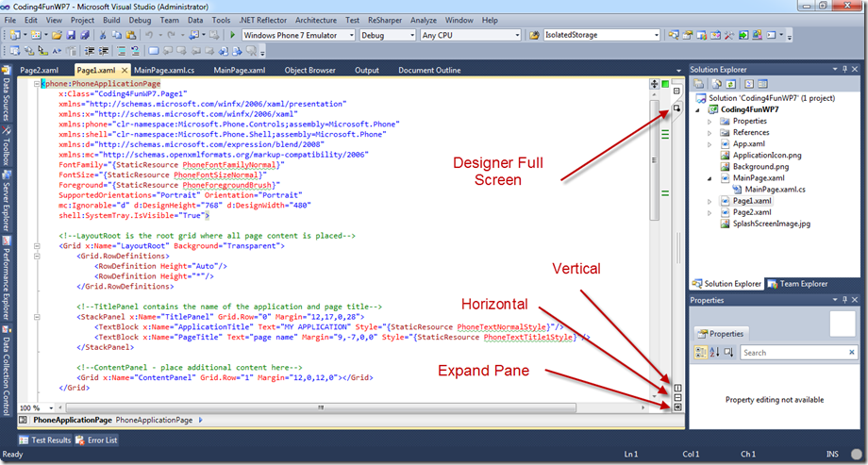Close the Page1.xaml tab
The width and height of the screenshot is (868, 465).
point(125,71)
